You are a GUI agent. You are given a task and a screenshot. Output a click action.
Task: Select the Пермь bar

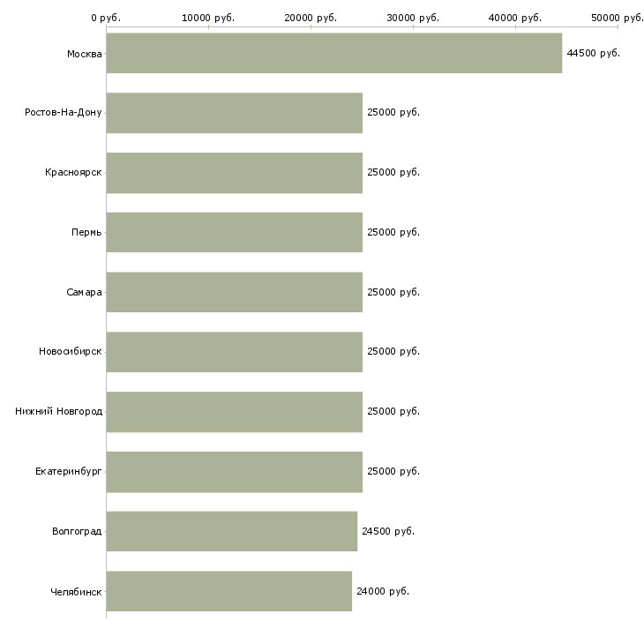pyautogui.click(x=234, y=232)
